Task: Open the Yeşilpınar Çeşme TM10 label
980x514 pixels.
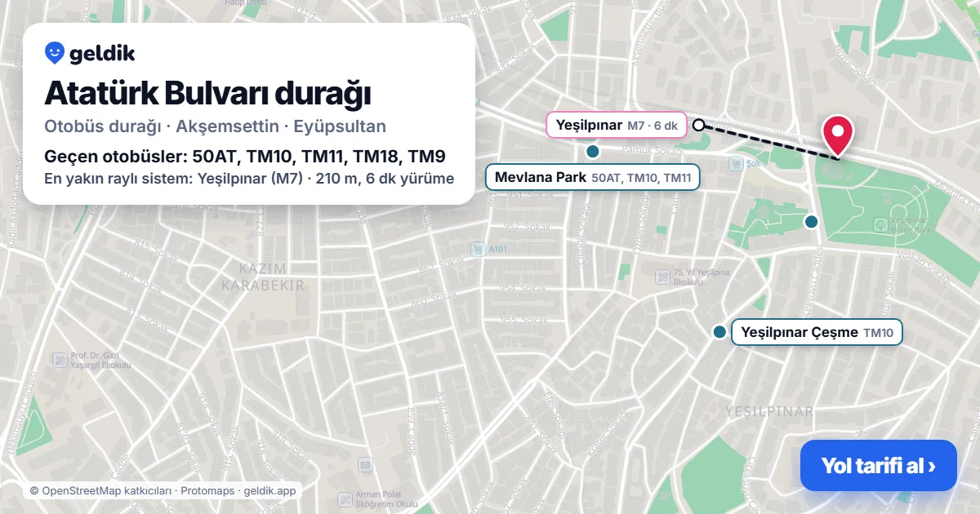Action: point(817,332)
